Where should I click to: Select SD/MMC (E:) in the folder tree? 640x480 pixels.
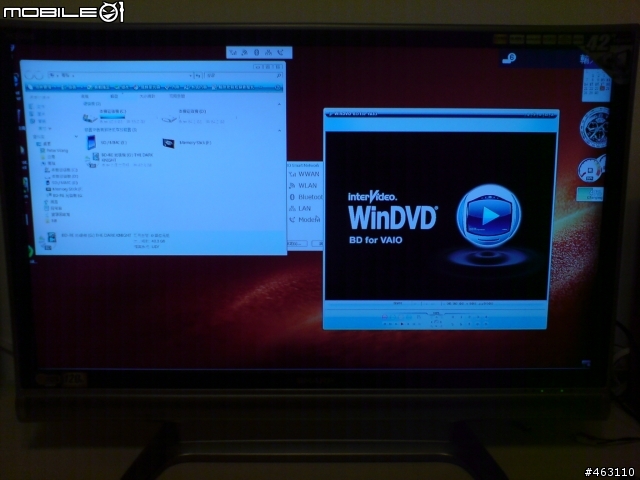[x=62, y=183]
